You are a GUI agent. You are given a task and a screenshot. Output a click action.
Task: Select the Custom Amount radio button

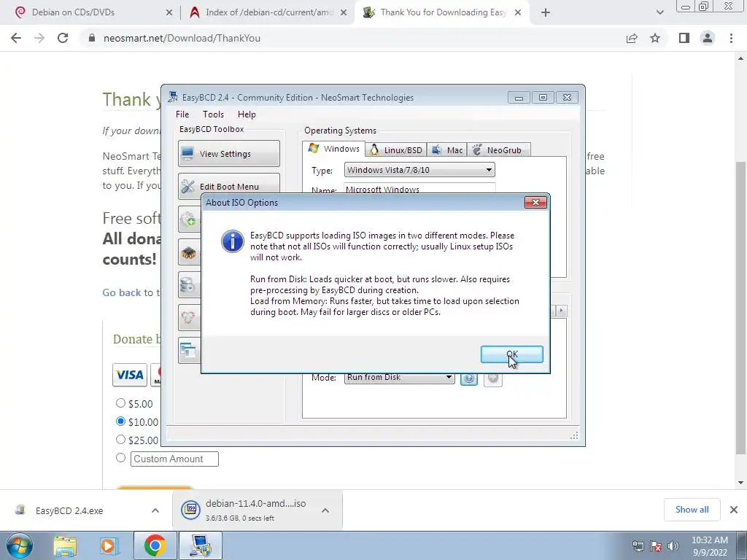120,458
